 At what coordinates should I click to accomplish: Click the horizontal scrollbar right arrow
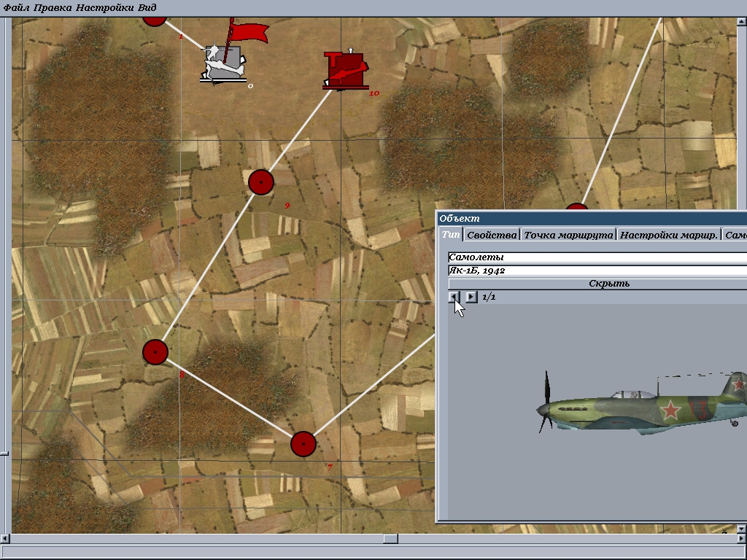[742, 539]
